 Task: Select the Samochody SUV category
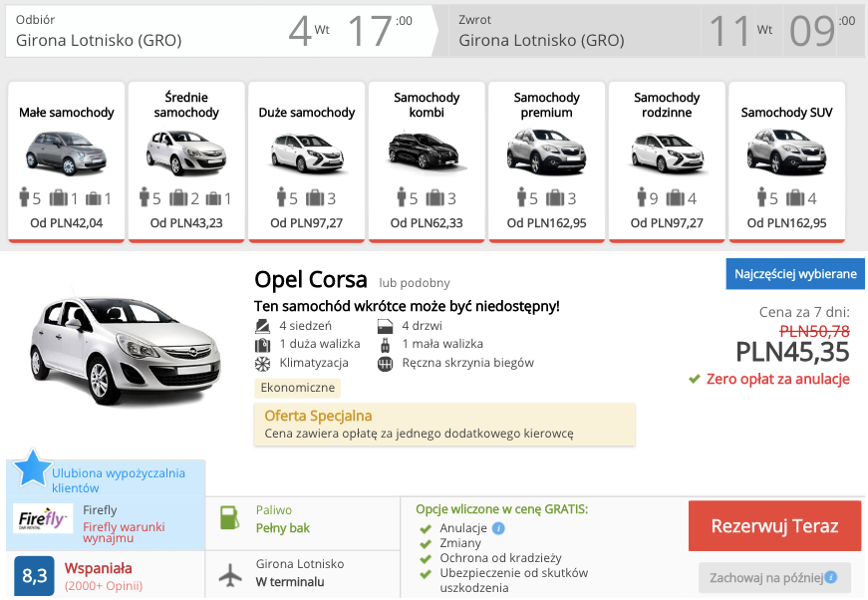(x=787, y=160)
